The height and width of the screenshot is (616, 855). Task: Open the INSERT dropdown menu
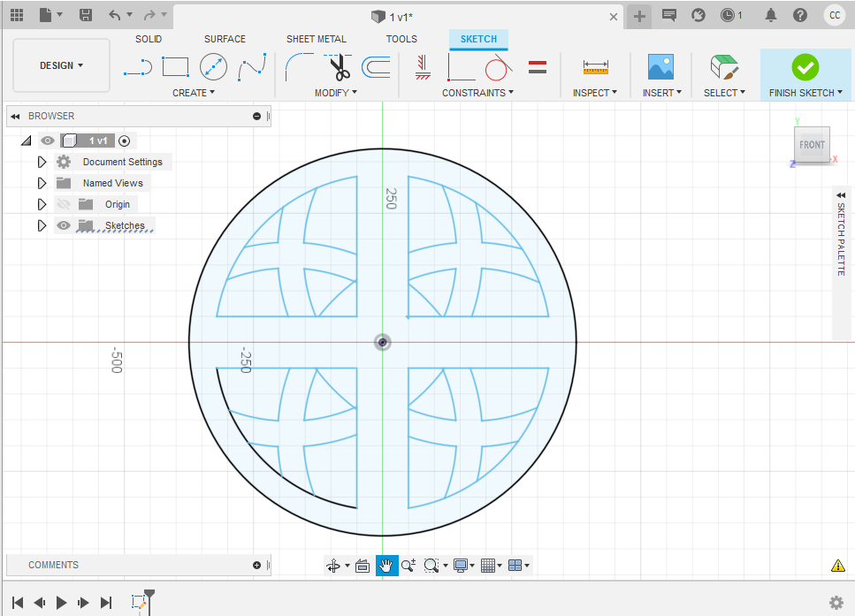point(662,93)
